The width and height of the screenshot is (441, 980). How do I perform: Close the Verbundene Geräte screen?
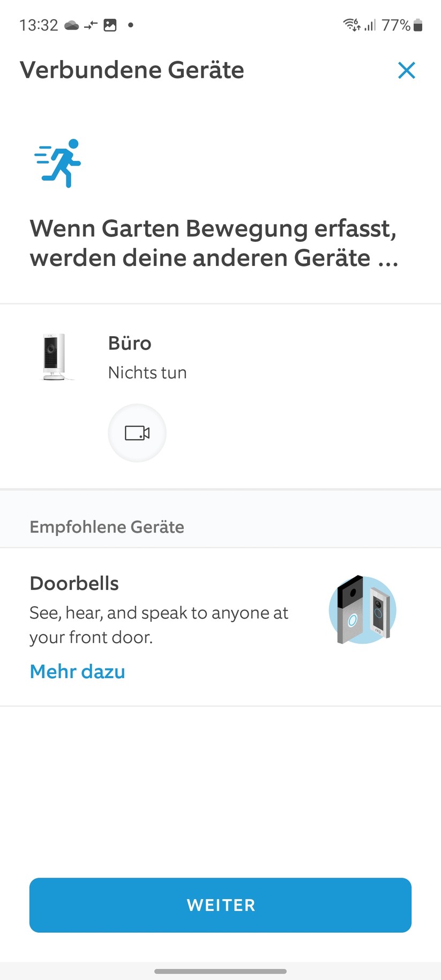point(407,70)
